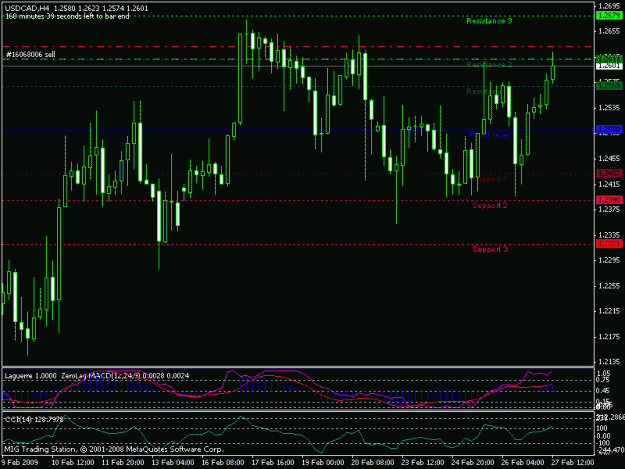625x469 pixels.
Task: Click '13 Feb 04:00' on time axis
Action: (x=173, y=463)
